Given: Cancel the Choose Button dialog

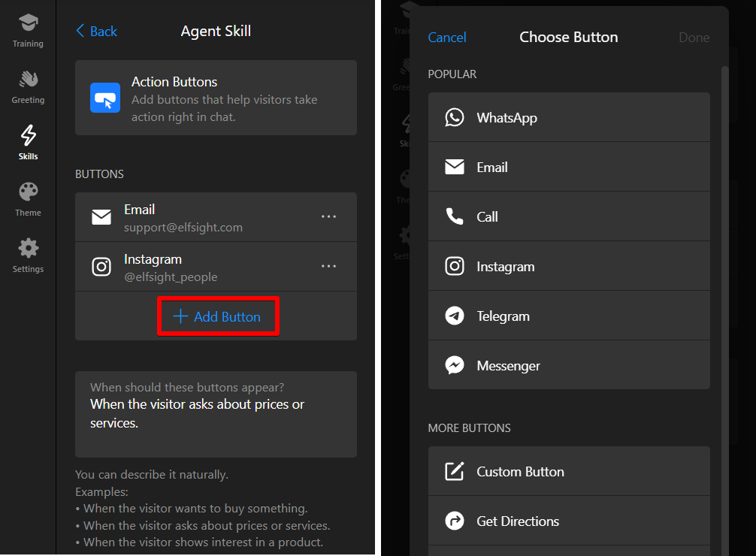Looking at the screenshot, I should pos(447,38).
